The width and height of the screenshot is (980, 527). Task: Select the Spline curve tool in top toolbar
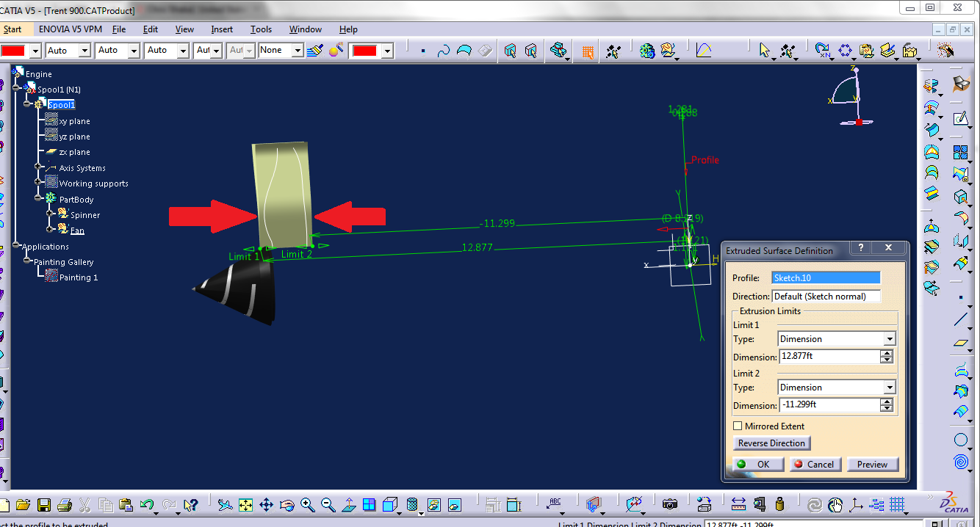pos(444,51)
